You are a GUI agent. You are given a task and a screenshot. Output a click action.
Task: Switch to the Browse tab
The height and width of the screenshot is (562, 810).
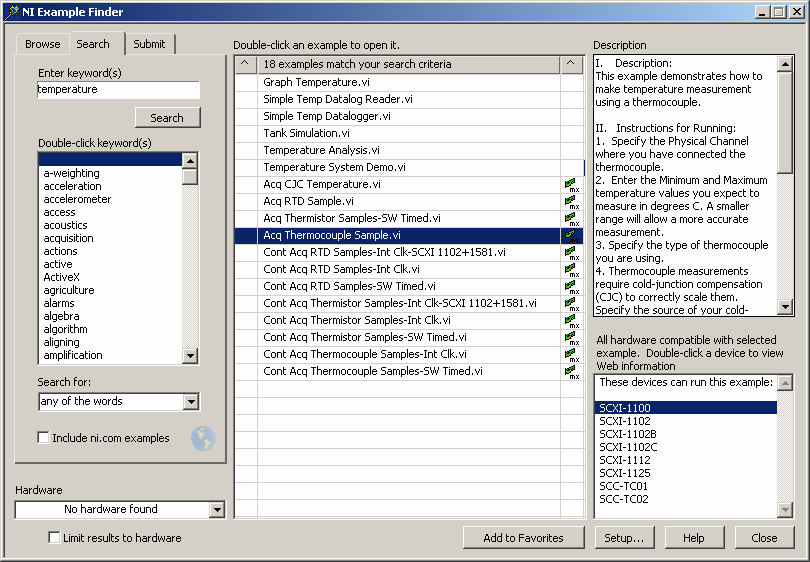pyautogui.click(x=42, y=44)
